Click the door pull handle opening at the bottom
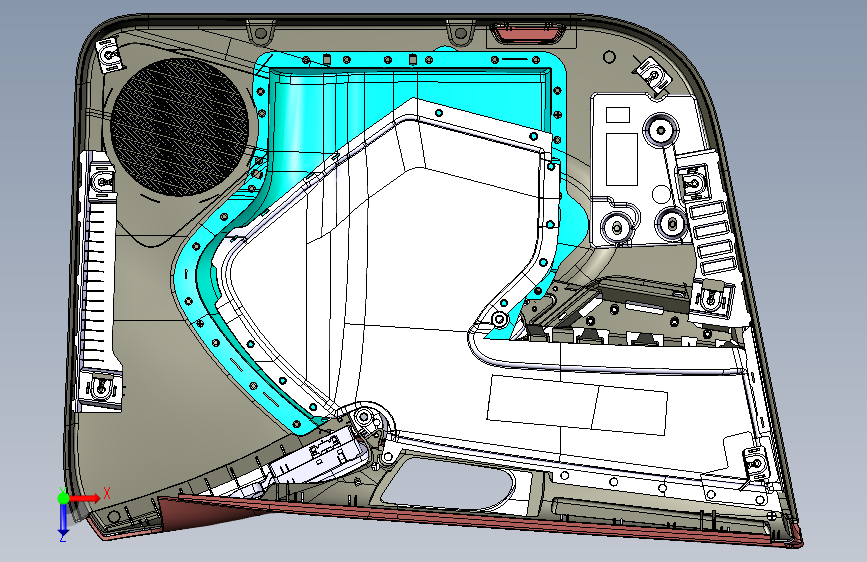 pos(448,485)
